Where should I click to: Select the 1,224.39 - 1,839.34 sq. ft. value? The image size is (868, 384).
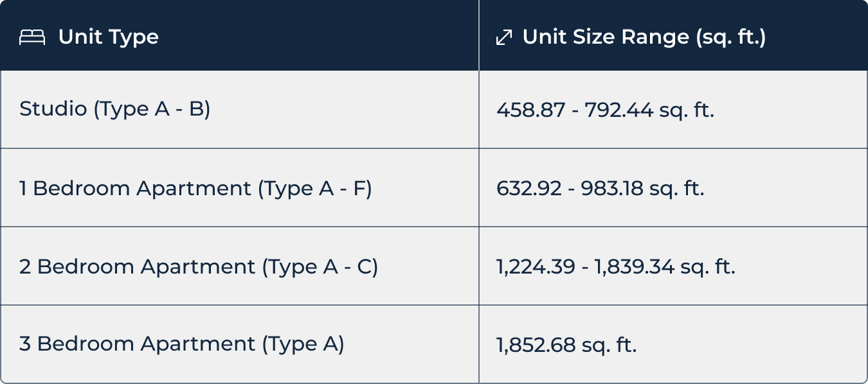(615, 266)
